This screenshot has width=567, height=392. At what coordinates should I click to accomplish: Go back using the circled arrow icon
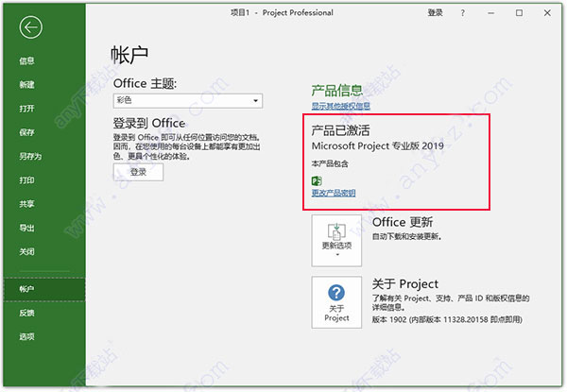pos(31,27)
